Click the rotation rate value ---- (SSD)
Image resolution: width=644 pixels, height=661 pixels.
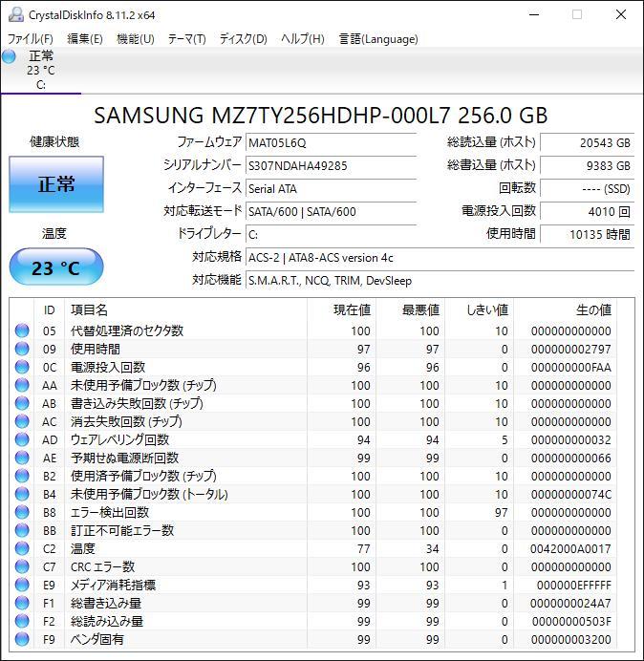click(x=587, y=188)
